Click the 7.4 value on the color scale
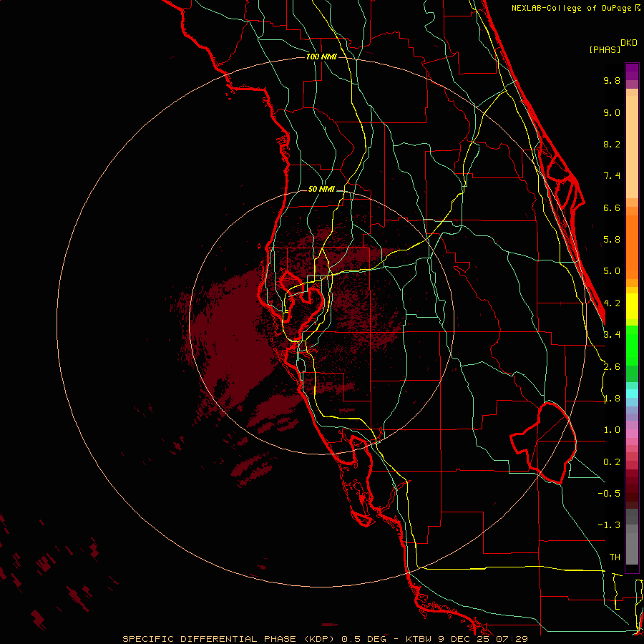Image resolution: width=644 pixels, height=644 pixels. coord(612,176)
